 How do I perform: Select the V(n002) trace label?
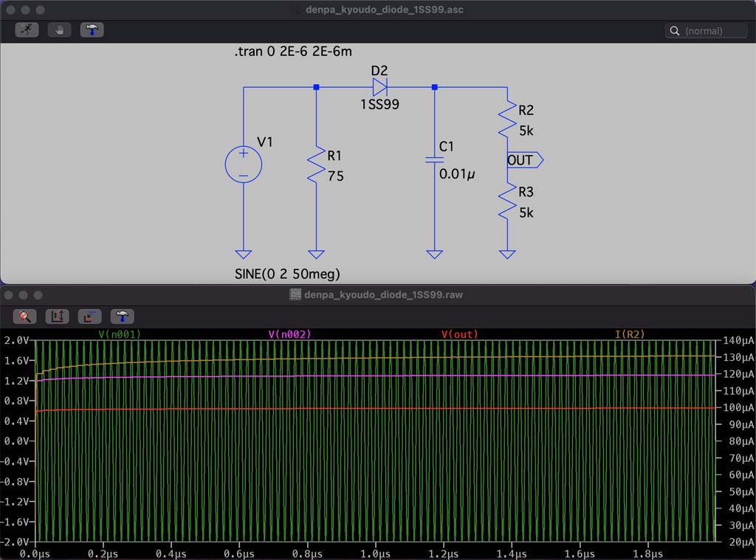point(289,334)
